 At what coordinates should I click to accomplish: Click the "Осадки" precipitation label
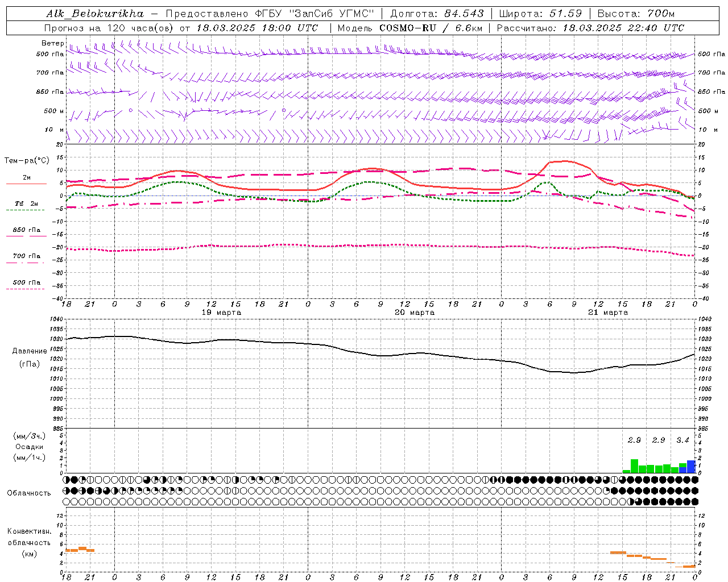point(30,447)
